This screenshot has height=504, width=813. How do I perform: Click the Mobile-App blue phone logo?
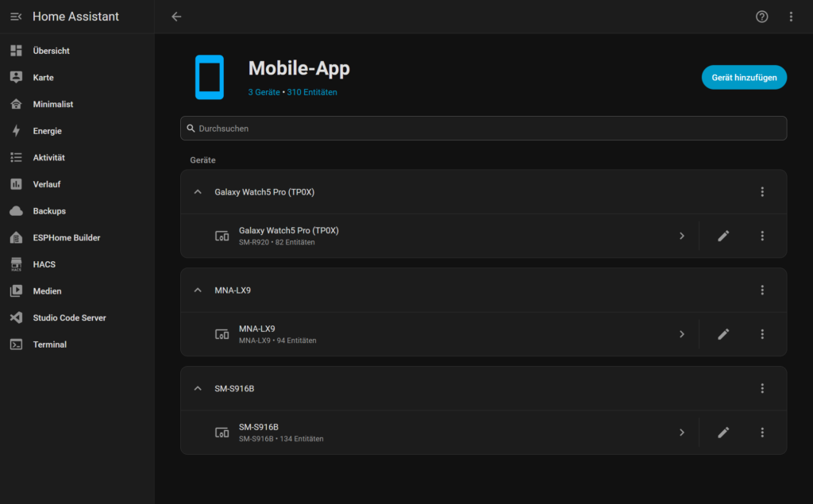tap(210, 77)
